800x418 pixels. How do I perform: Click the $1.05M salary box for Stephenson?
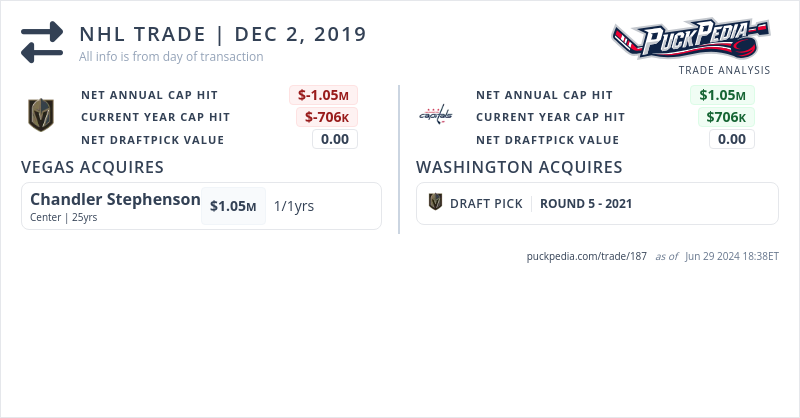tap(233, 206)
